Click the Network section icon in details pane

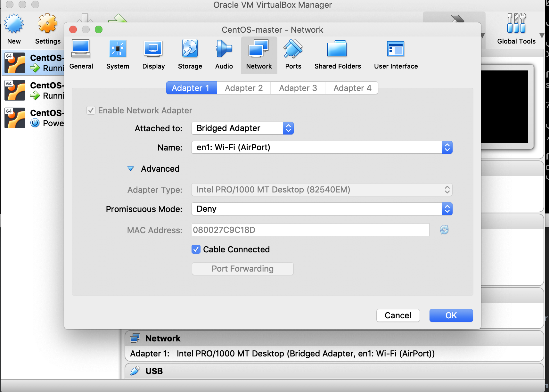pyautogui.click(x=135, y=338)
